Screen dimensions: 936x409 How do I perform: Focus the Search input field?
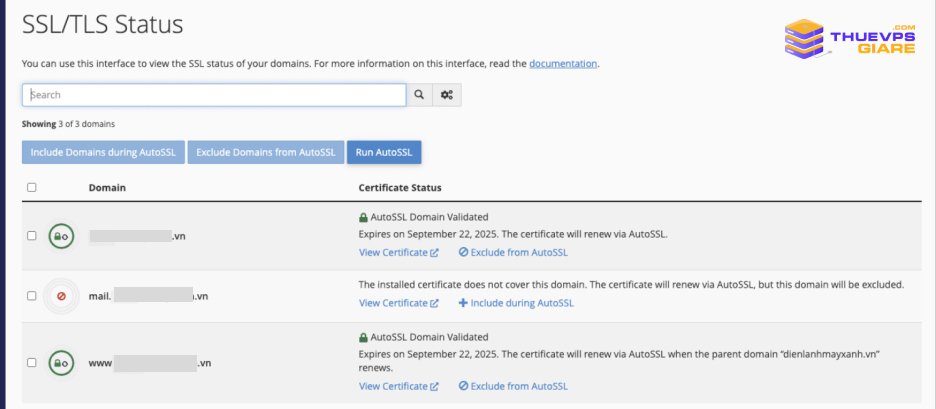coord(214,95)
